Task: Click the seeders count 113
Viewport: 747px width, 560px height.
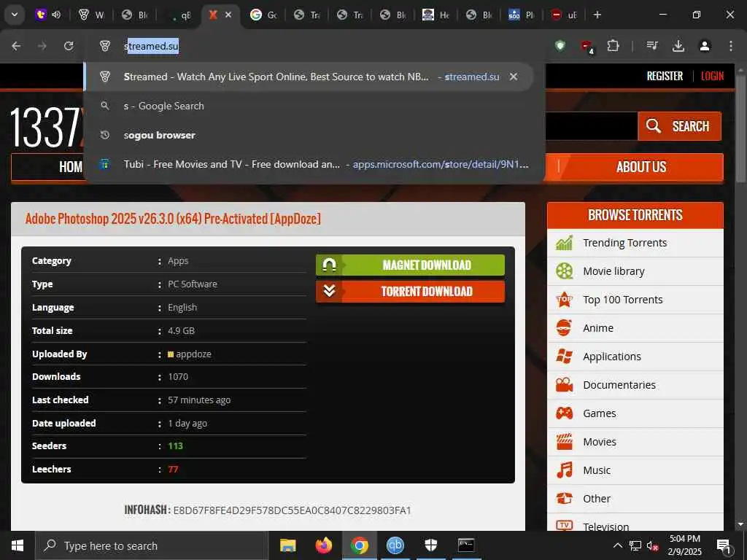Action: click(x=175, y=446)
